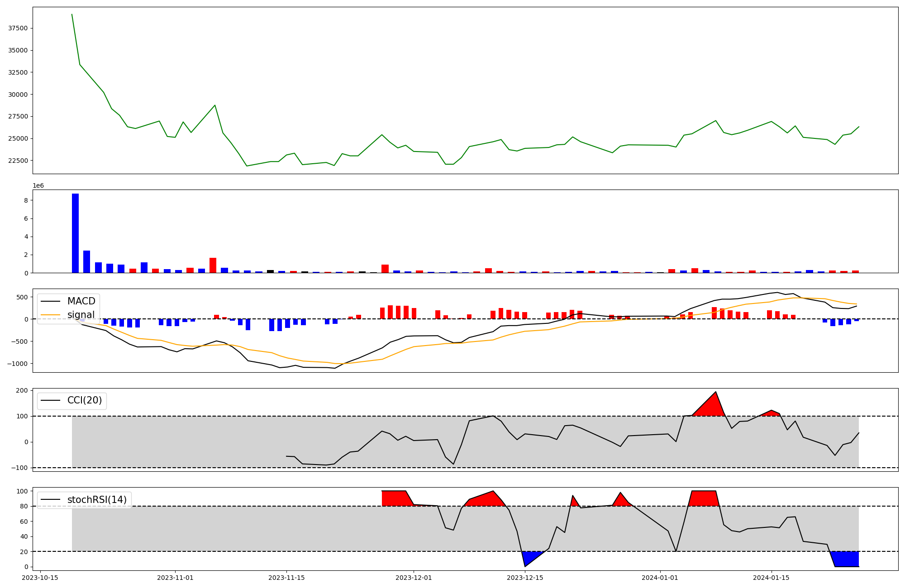Click the stochRSI(14) legend label
This screenshot has height=588, width=905.
96,500
